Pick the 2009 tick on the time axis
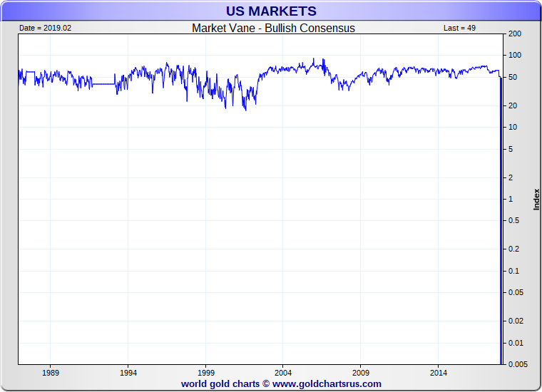The height and width of the screenshot is (392, 542). click(361, 373)
